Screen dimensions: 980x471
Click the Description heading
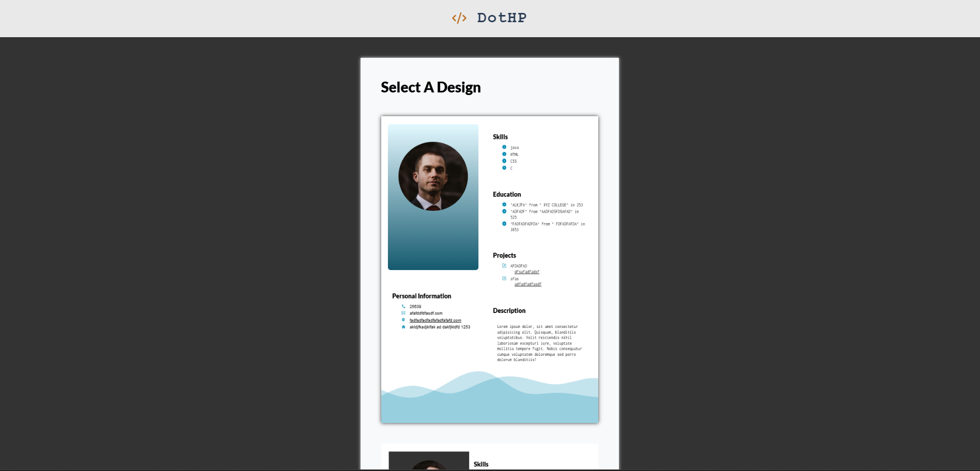click(x=509, y=310)
